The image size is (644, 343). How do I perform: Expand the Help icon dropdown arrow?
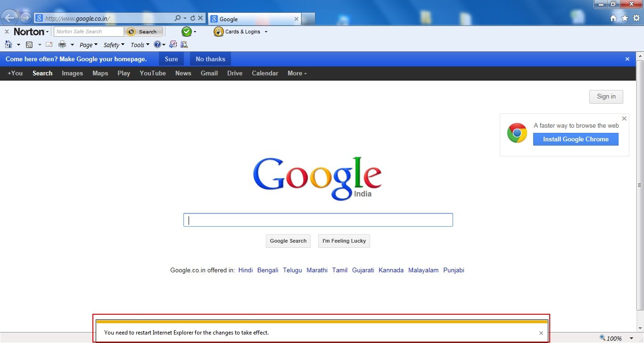(x=164, y=45)
